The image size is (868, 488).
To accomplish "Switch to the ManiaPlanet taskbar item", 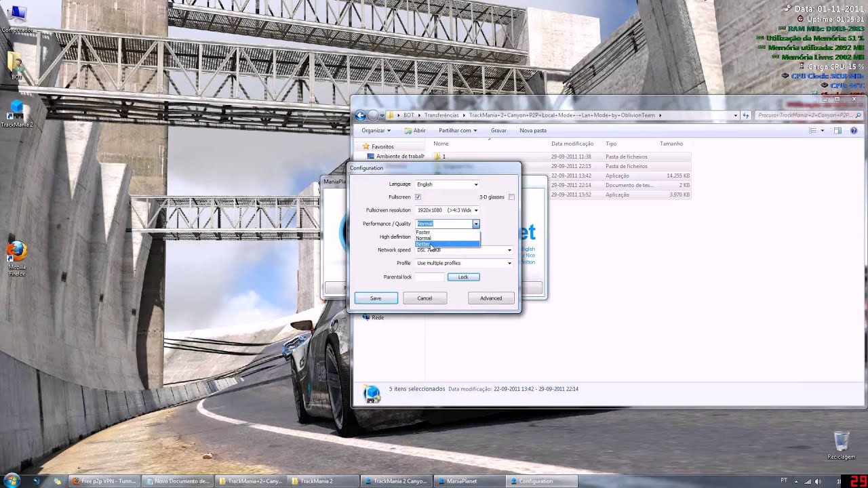I will click(x=469, y=481).
